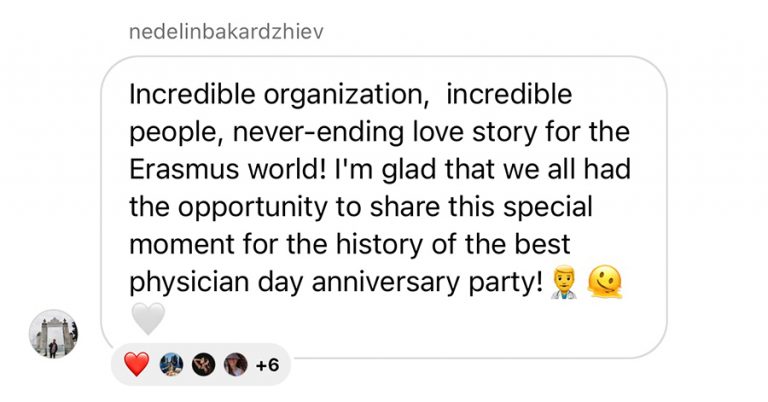Show all reactions via the +6 count
This screenshot has width=768, height=402.
267,365
